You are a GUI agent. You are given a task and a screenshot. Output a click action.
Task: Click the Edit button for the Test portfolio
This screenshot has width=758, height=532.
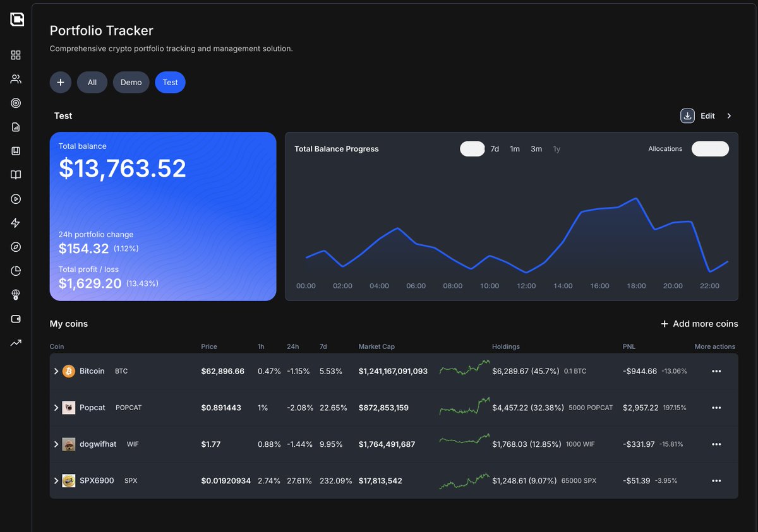point(707,115)
